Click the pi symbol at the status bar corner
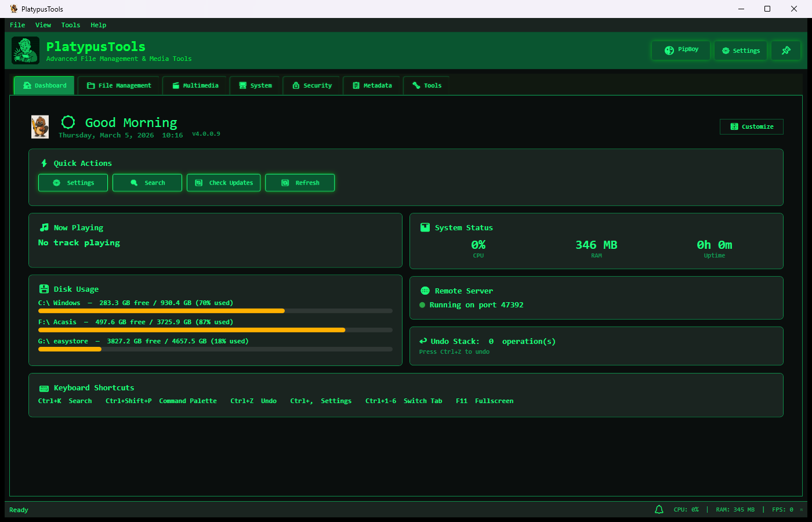The height and width of the screenshot is (522, 812). click(x=800, y=510)
